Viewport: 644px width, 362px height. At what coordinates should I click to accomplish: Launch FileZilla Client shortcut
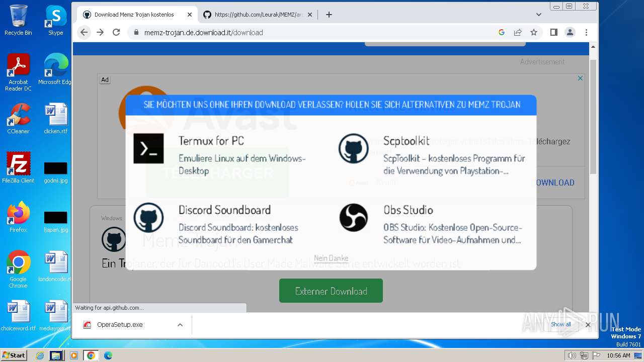click(x=18, y=168)
